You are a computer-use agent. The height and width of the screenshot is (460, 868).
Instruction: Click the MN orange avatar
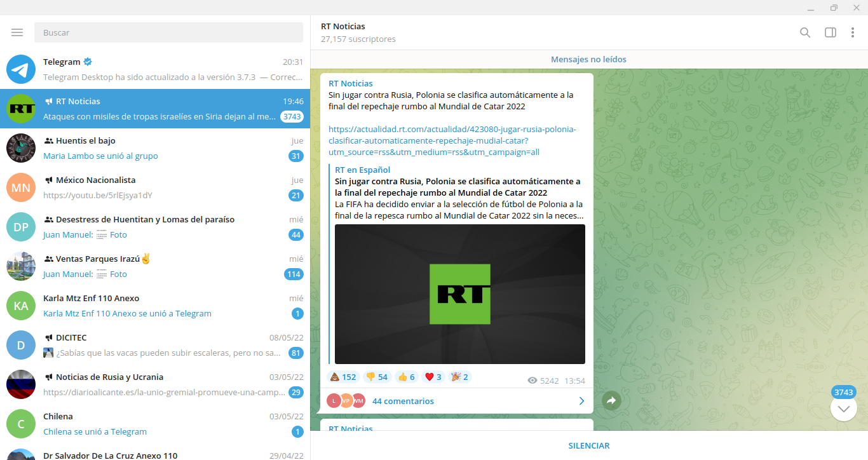(x=21, y=187)
